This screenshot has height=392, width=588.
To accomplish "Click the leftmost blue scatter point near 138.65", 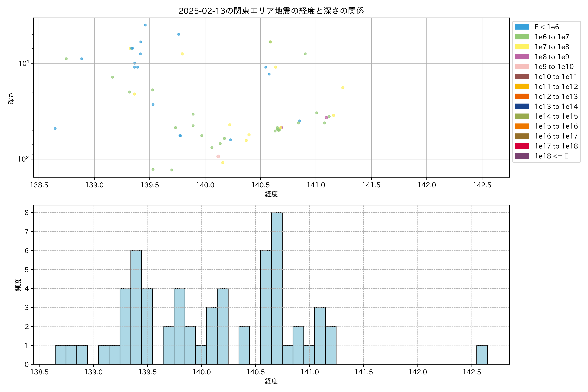I will tap(55, 129).
